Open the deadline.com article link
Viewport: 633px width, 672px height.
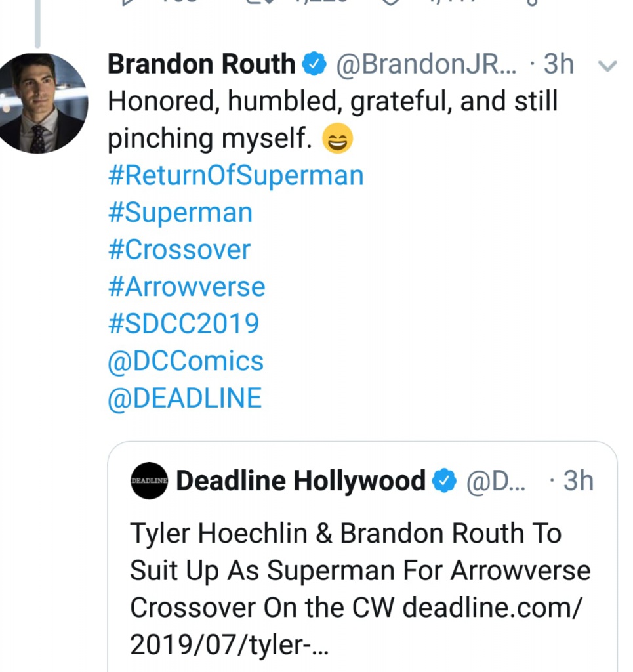(x=491, y=608)
